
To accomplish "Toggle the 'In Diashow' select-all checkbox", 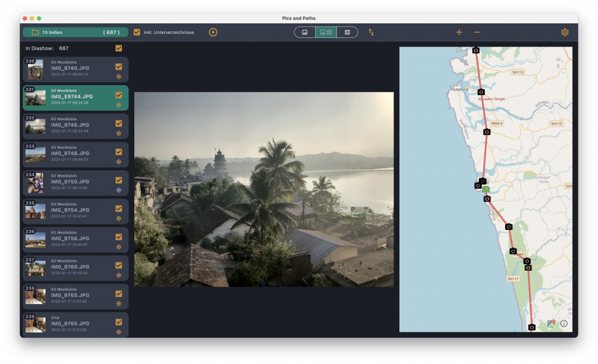I will coord(119,48).
